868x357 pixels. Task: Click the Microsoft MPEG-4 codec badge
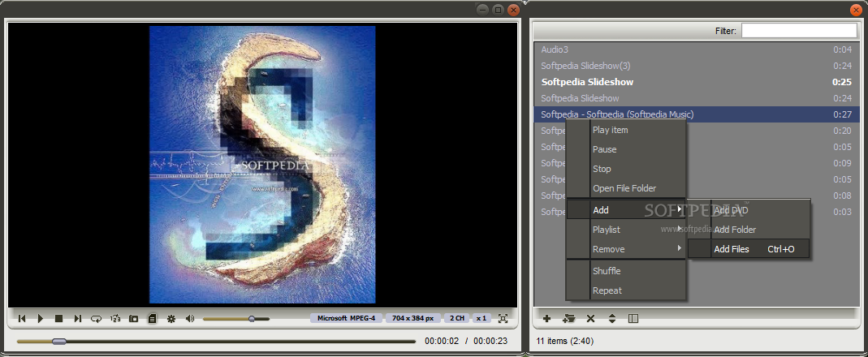tap(347, 318)
